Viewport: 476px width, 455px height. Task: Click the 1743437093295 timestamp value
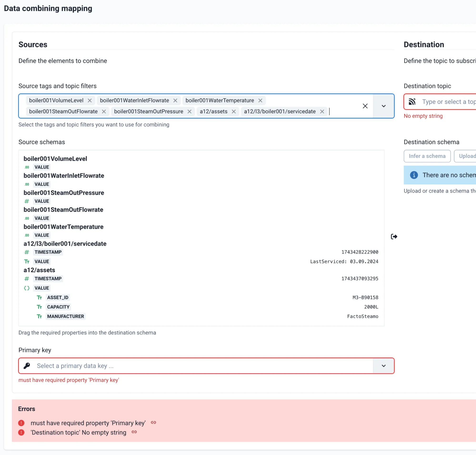(x=360, y=279)
